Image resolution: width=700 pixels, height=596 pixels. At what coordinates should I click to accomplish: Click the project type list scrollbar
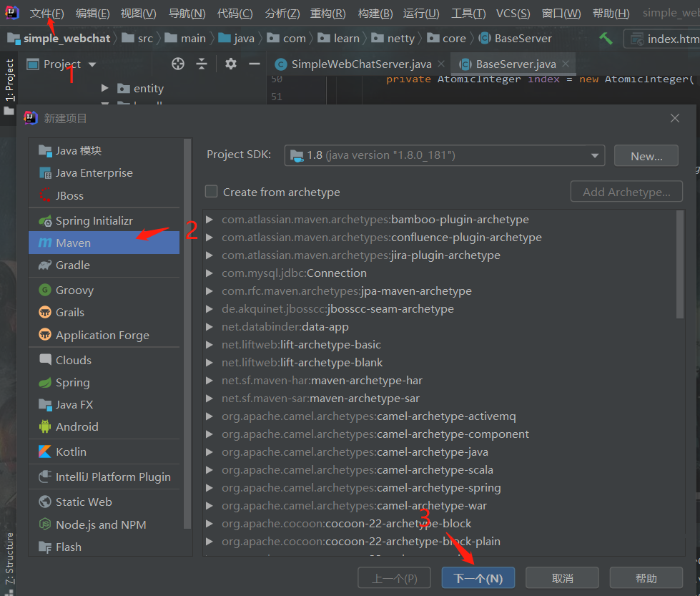tap(187, 333)
